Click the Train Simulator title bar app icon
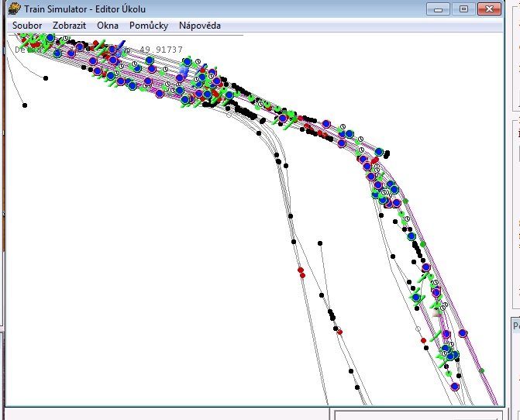This screenshot has width=520, height=420. pyautogui.click(x=14, y=9)
